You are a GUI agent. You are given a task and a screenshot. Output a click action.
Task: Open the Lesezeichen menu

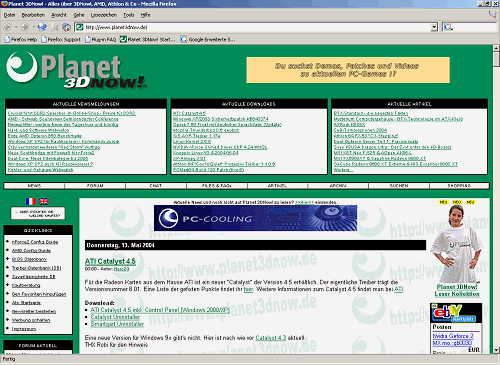(104, 15)
